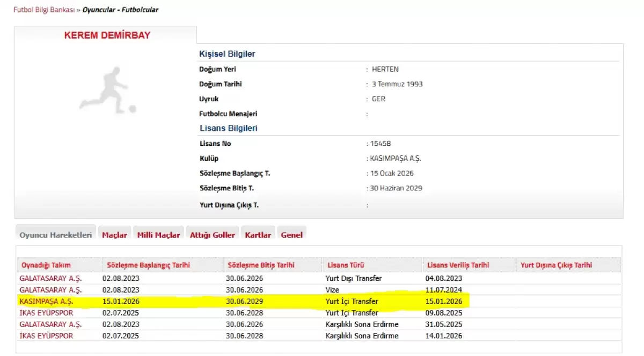Image resolution: width=644 pixels, height=356 pixels.
Task: Open the Futbol Bilgi Bankası breadcrumb link
Action: click(x=44, y=10)
